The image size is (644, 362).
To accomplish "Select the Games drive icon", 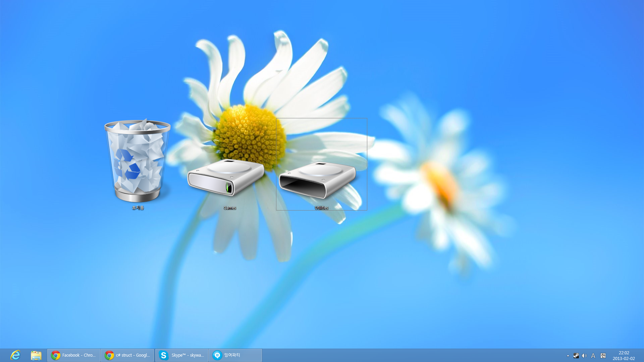I will (x=226, y=178).
